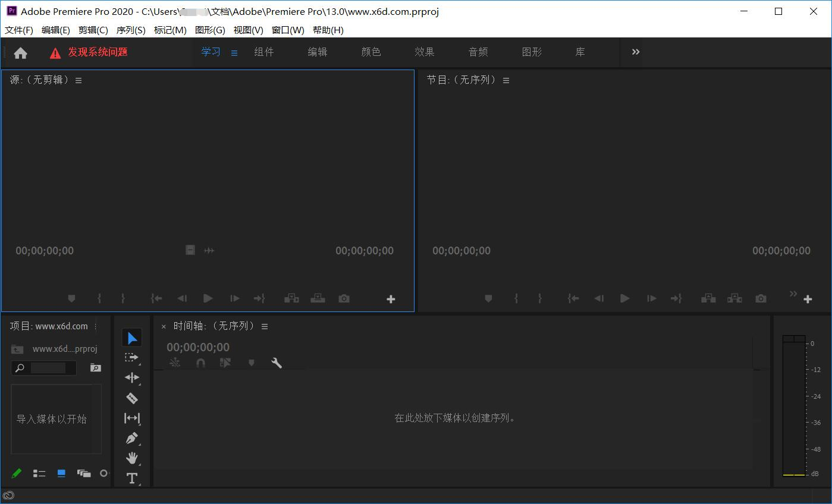
Task: Click the Overwrite button in Source monitor
Action: point(318,298)
